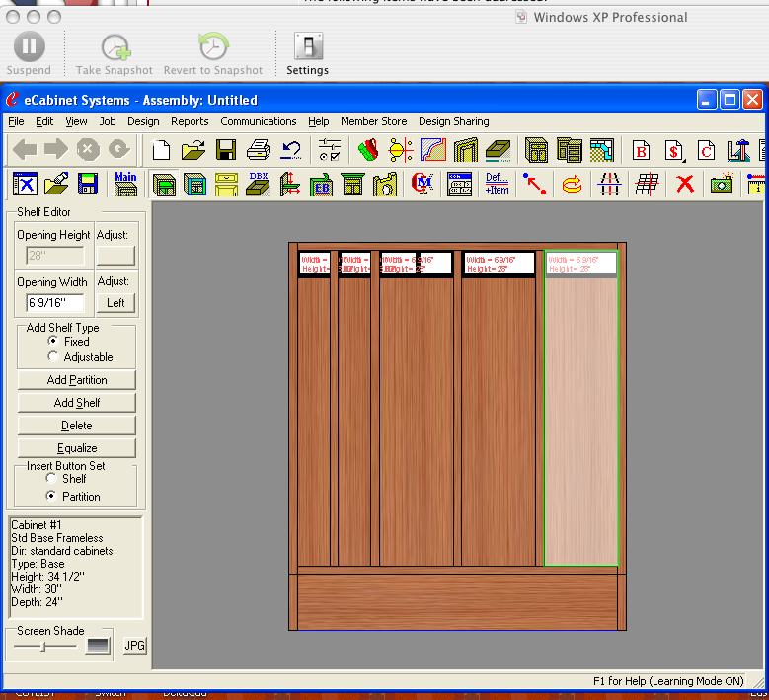Click the Screen Shade gradient swatch
Viewport: 769px width, 700px height.
98,646
